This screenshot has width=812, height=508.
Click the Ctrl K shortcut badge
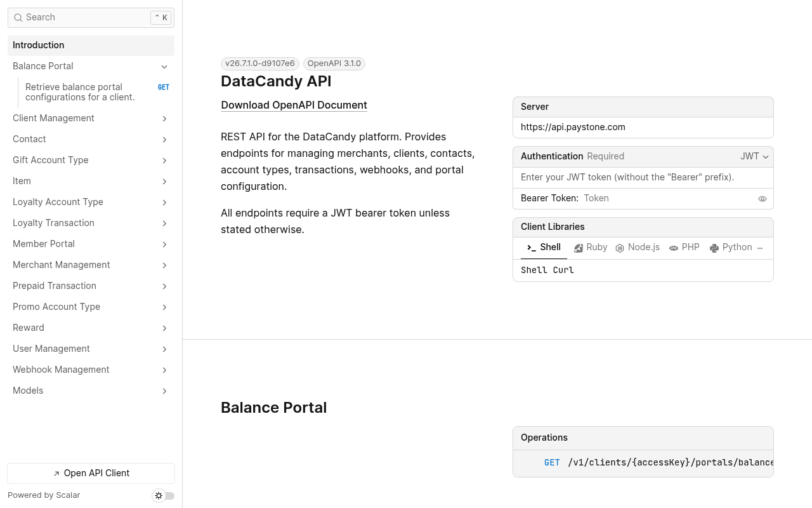coord(160,18)
